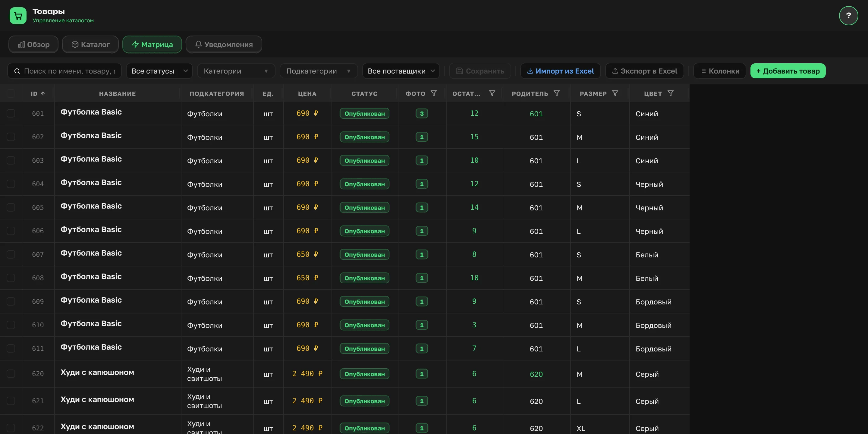Click the search magnifier icon
868x434 pixels.
pyautogui.click(x=17, y=71)
